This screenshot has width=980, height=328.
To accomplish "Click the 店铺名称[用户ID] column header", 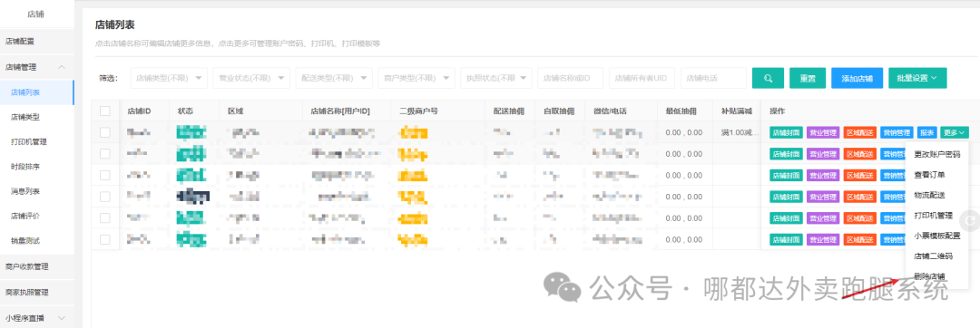I will coord(340,111).
